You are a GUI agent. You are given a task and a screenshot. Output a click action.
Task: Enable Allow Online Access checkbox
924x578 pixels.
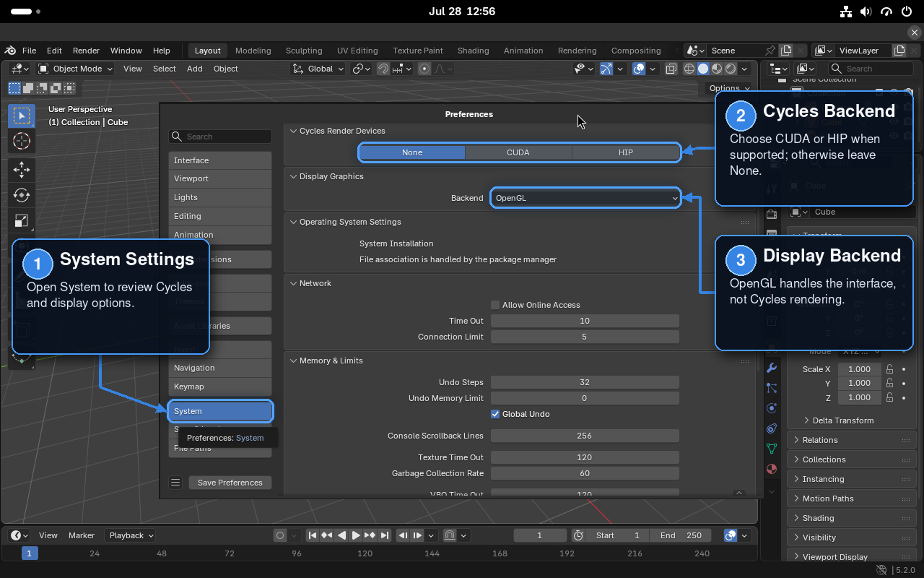click(495, 305)
